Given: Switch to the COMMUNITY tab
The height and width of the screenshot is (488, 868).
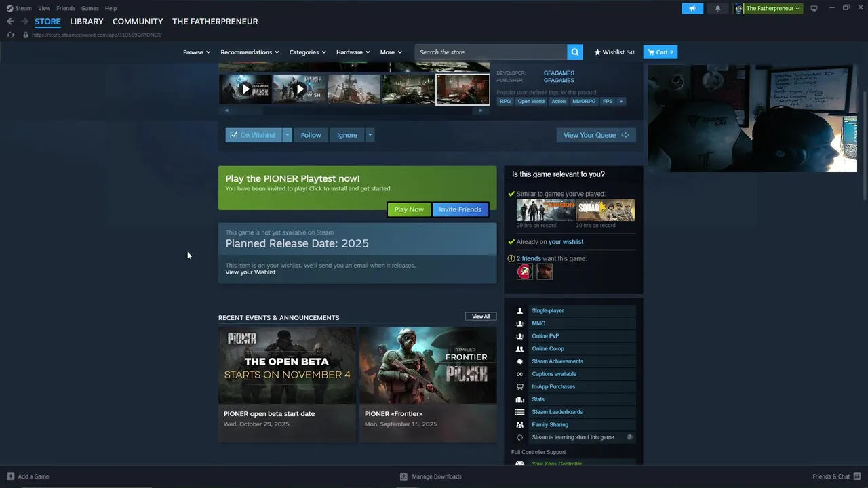Looking at the screenshot, I should 138,22.
